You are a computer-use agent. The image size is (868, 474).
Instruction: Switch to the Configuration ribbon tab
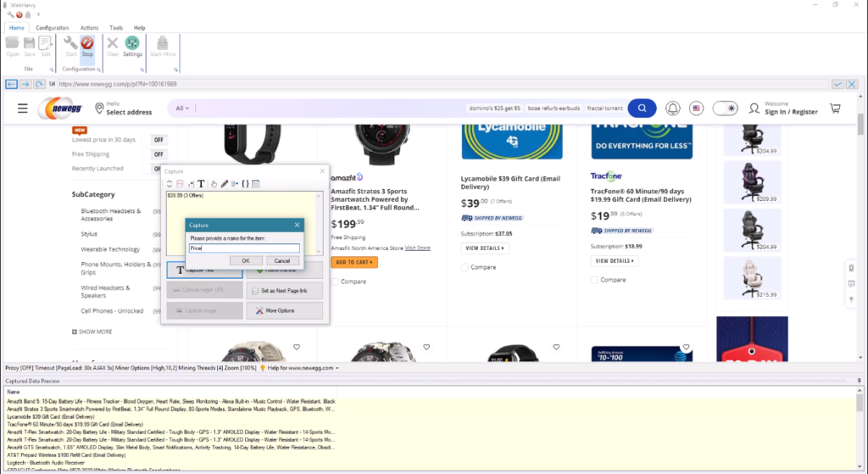click(x=52, y=28)
